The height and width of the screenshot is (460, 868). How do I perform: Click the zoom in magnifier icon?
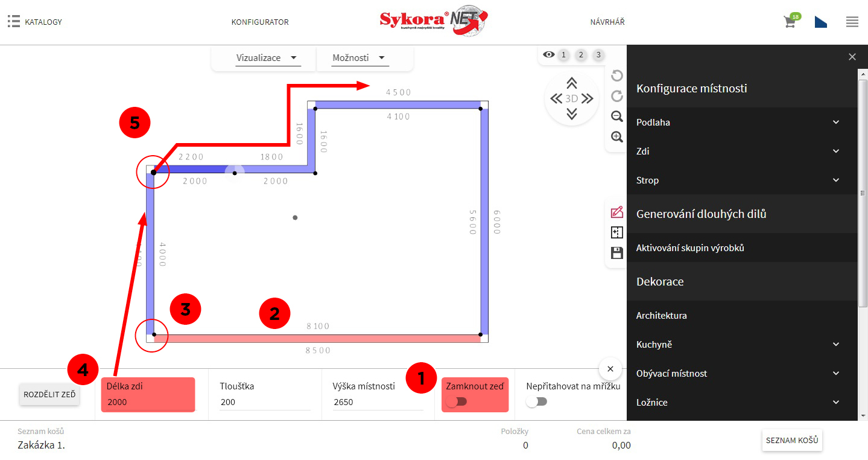[616, 137]
